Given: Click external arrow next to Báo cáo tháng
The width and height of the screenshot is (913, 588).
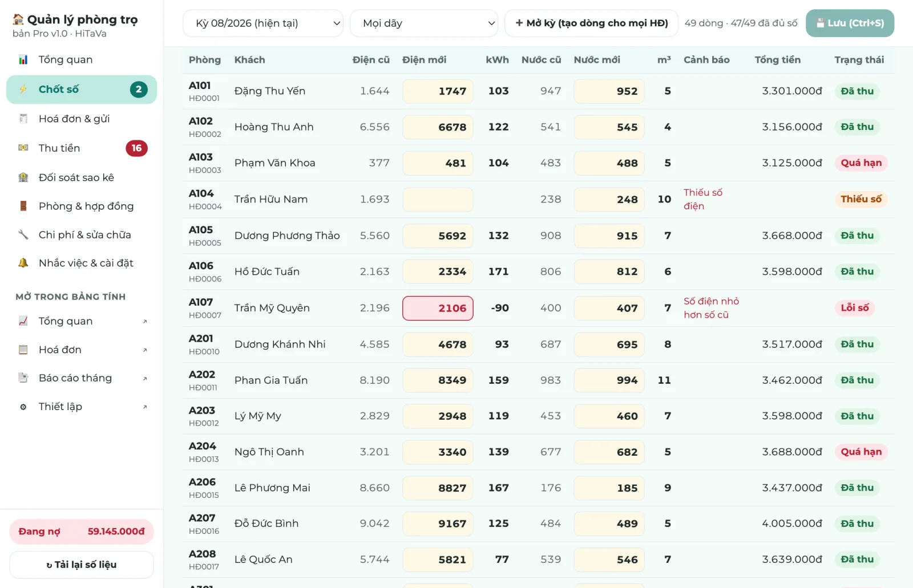Looking at the screenshot, I should (145, 378).
